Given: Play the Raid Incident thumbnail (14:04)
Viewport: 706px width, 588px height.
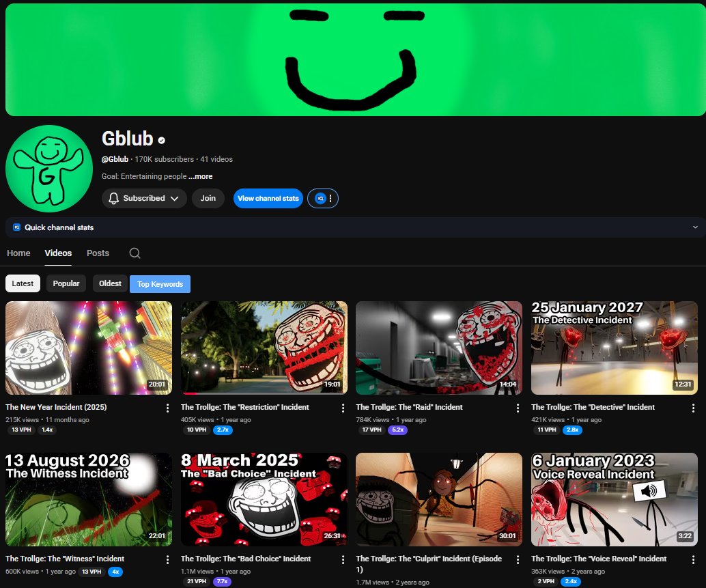Looking at the screenshot, I should (439, 348).
